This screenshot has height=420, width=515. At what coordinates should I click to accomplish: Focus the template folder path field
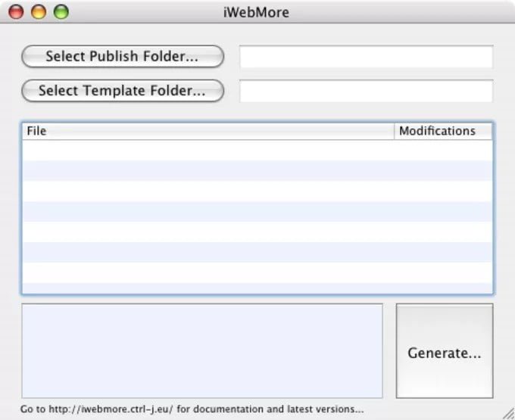366,91
